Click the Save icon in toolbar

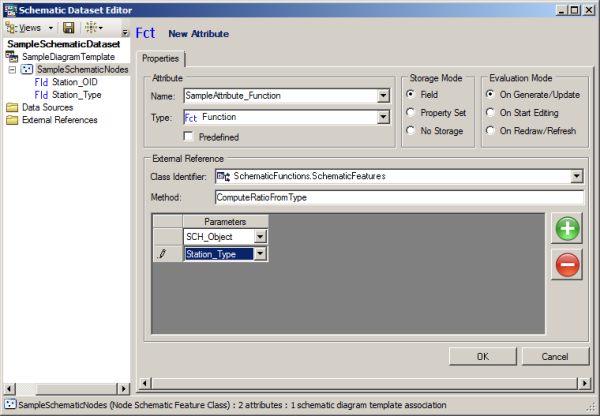pyautogui.click(x=69, y=28)
